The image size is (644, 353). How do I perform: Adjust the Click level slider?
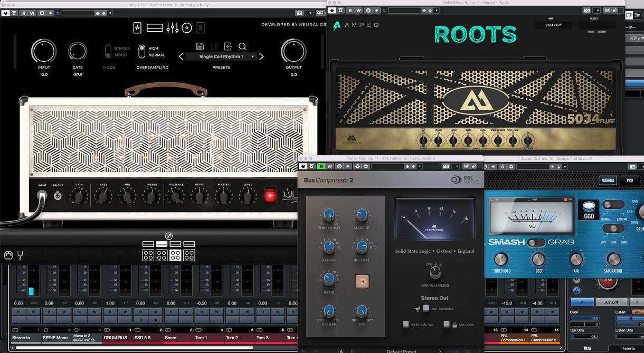584,318
